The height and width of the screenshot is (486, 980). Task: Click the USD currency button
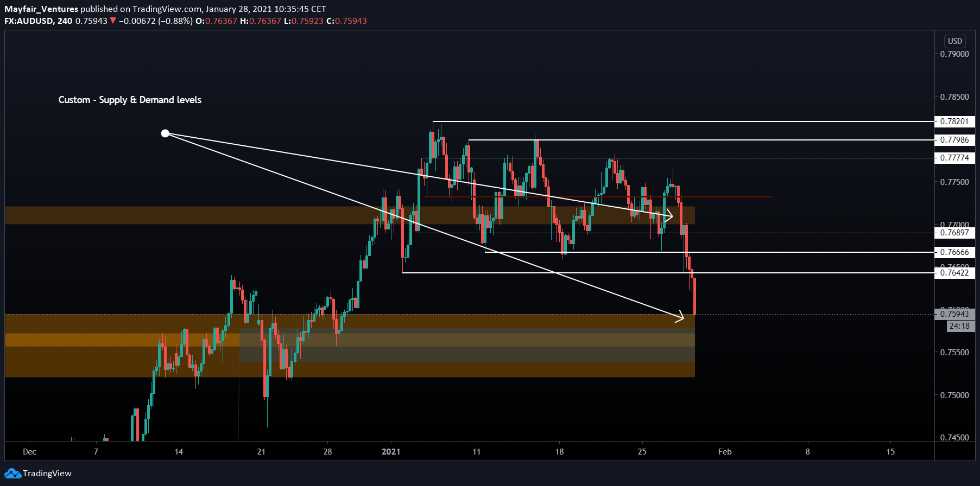pyautogui.click(x=954, y=41)
